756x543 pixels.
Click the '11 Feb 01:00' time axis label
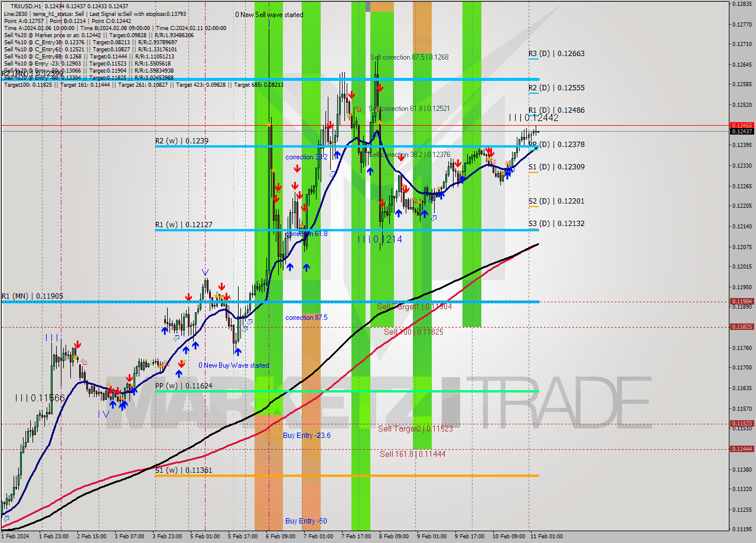[x=547, y=537]
